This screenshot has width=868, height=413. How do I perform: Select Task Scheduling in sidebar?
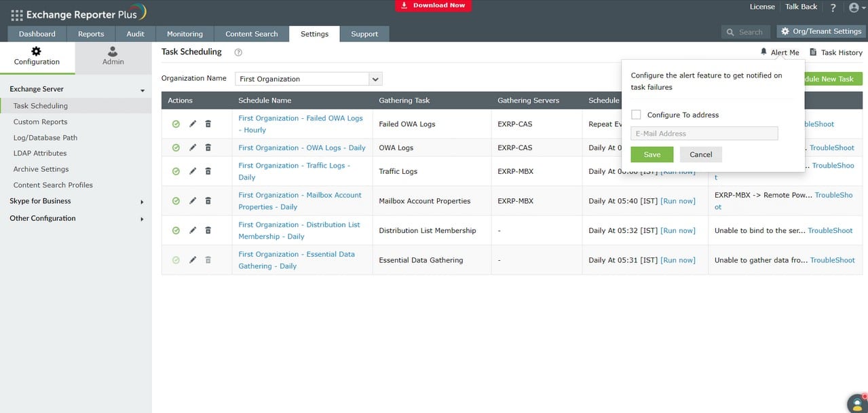[75, 106]
